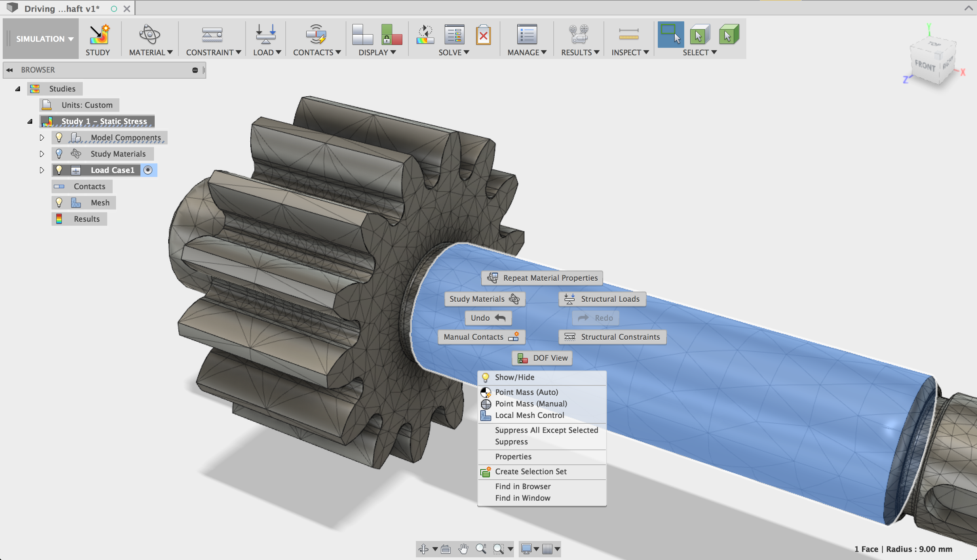Toggle visibility bulb for Model Components
The width and height of the screenshot is (977, 560).
point(59,137)
